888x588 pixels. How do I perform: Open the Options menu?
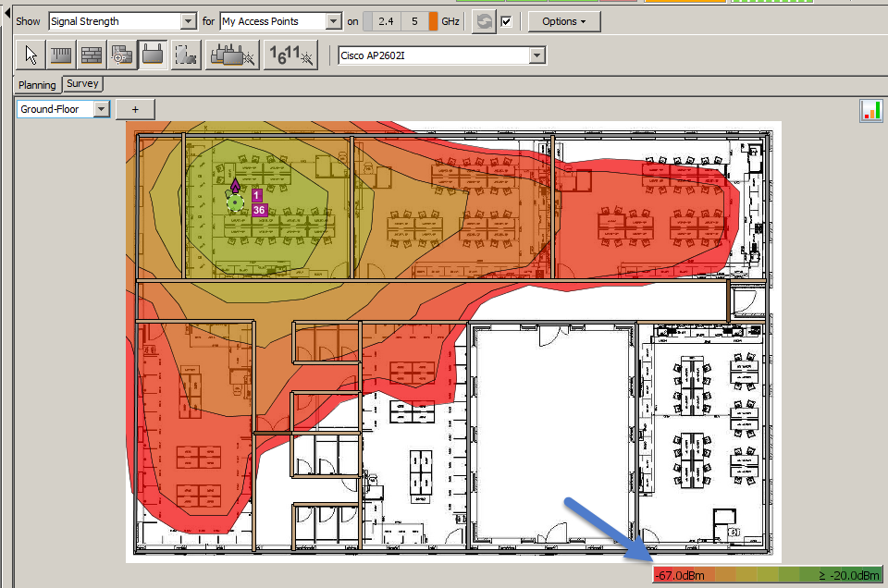(563, 20)
